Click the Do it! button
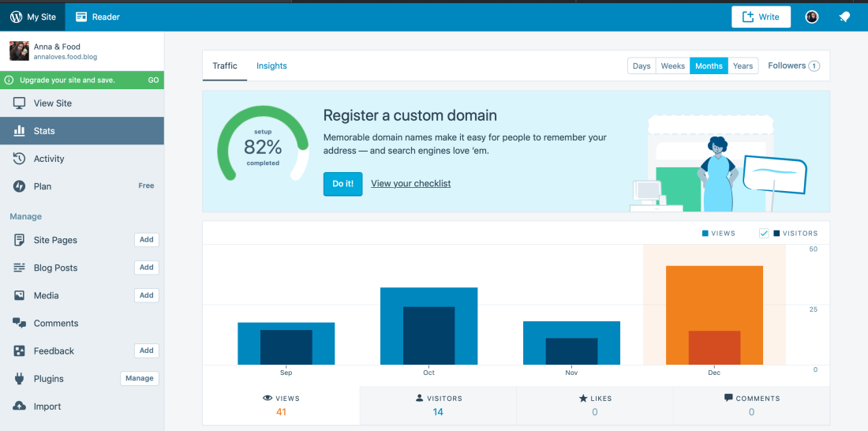Viewport: 868px width, 431px height. tap(342, 184)
